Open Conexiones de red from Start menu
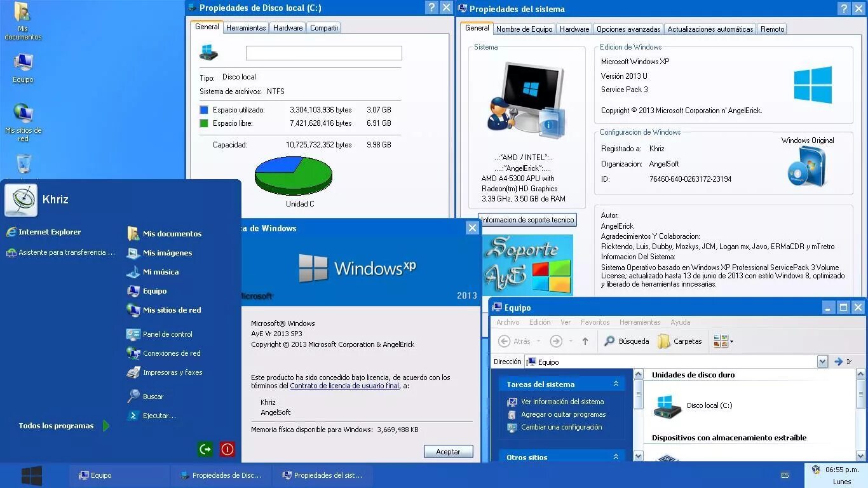The height and width of the screenshot is (488, 868). pyautogui.click(x=163, y=353)
